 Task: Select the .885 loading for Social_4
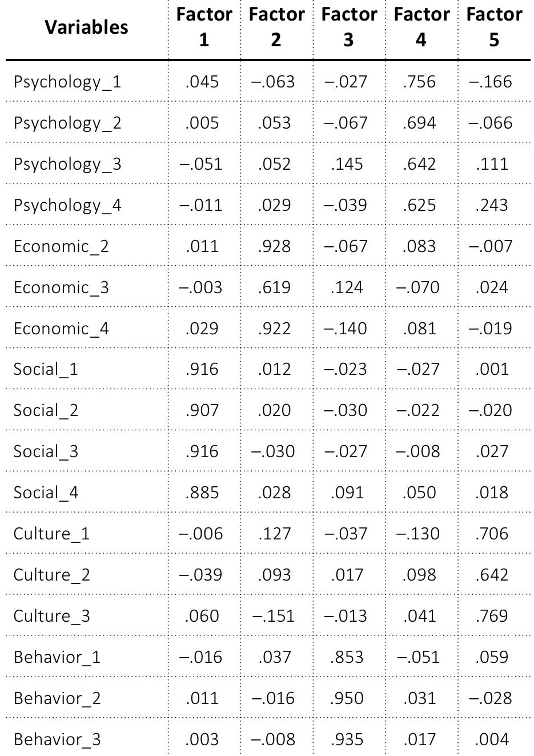click(x=202, y=493)
